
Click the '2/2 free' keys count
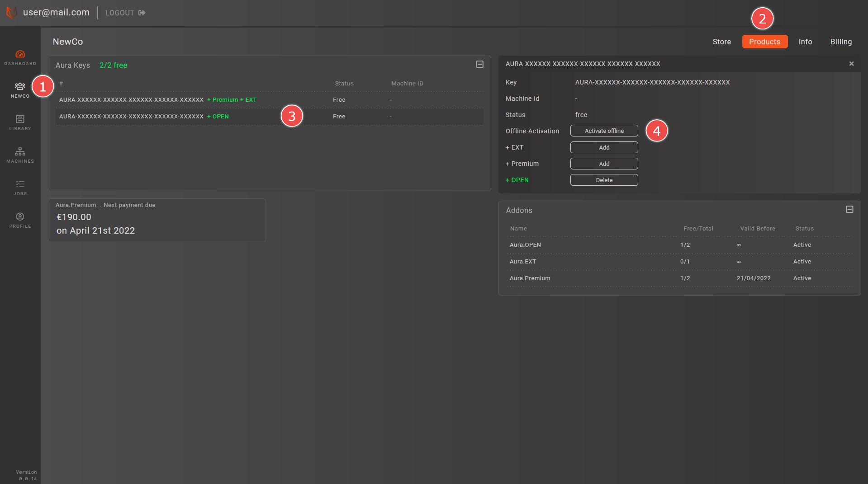tap(113, 65)
